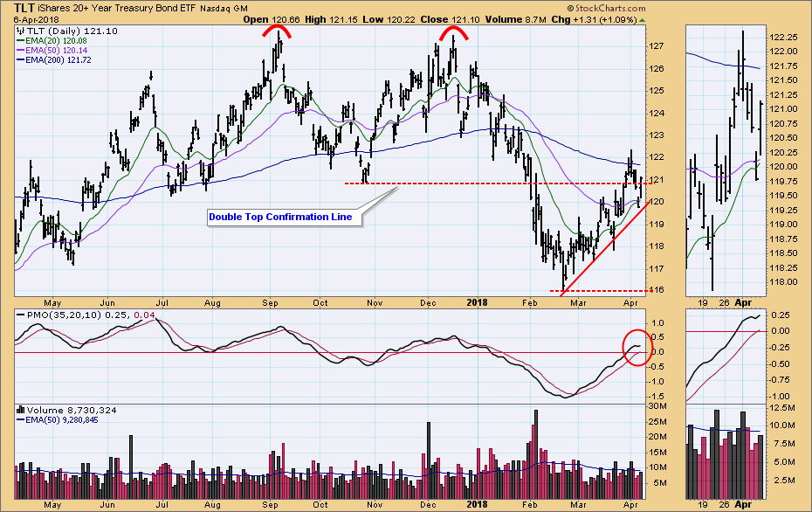Click the "TLT (Daily) 121.10" legend entry

click(72, 31)
